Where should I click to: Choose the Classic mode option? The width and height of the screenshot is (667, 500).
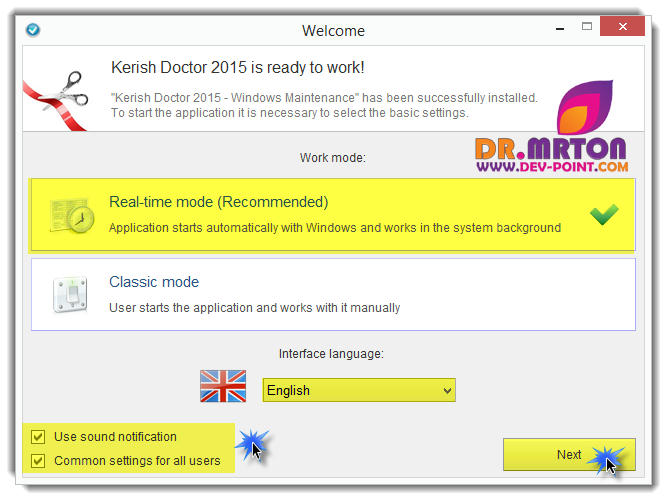333,294
